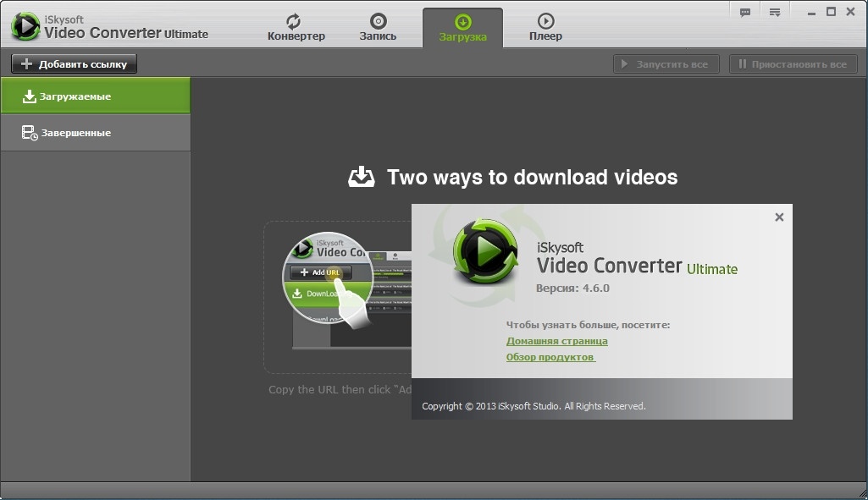Viewport: 868px width, 500px height.
Task: Click the green logo in the About dialog
Action: coord(485,251)
